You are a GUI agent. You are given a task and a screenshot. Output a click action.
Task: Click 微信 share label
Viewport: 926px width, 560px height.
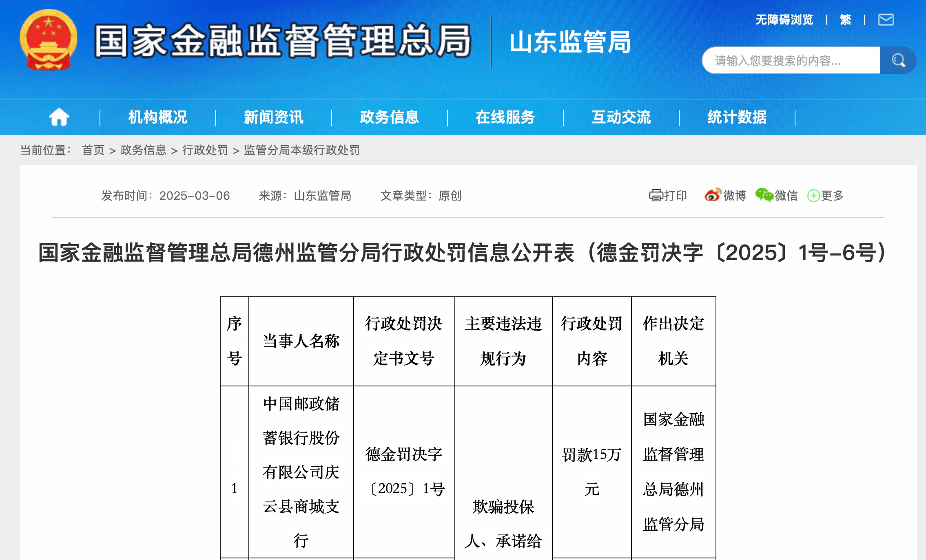click(x=786, y=196)
